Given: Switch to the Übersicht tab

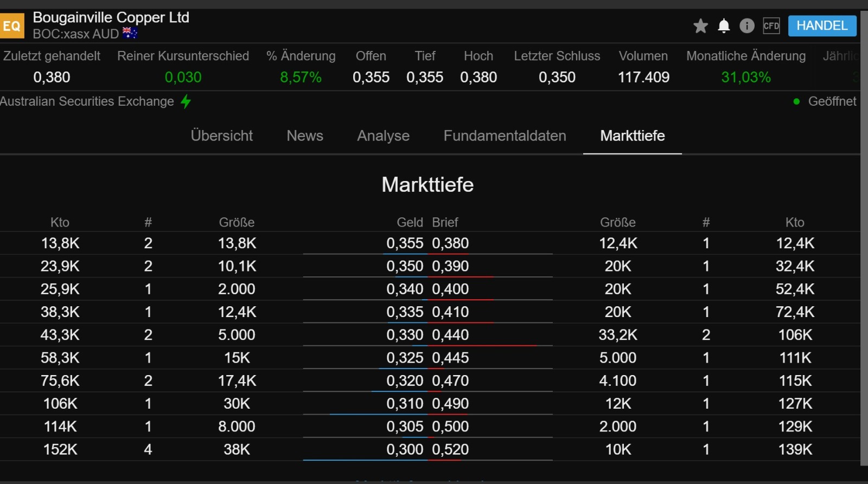Looking at the screenshot, I should point(222,135).
